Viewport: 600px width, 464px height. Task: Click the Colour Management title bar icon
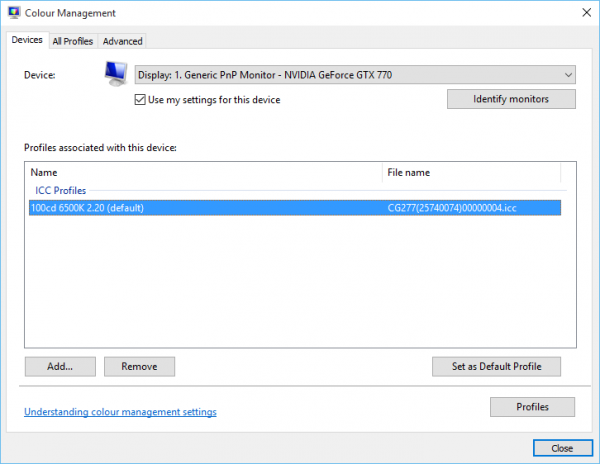coord(14,13)
